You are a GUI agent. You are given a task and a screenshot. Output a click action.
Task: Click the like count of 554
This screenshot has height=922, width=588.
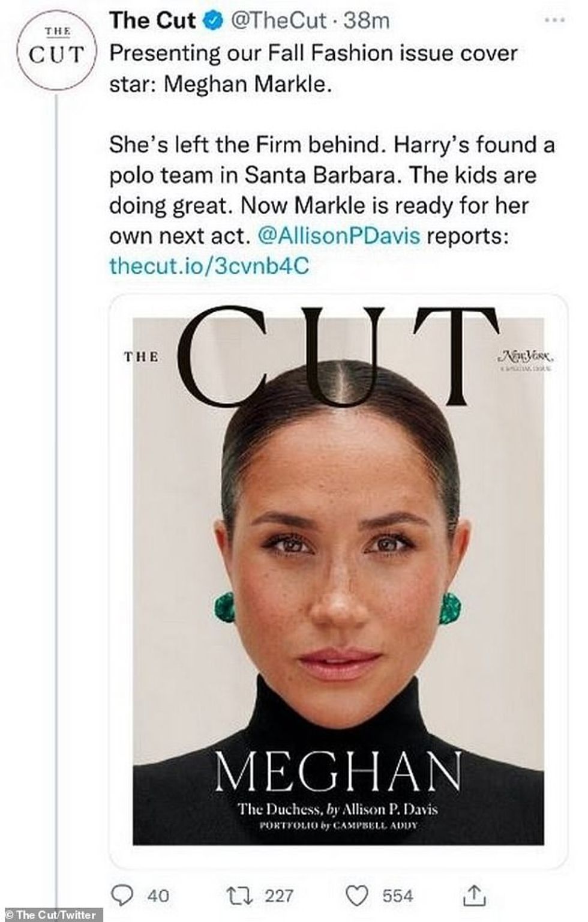pyautogui.click(x=398, y=896)
